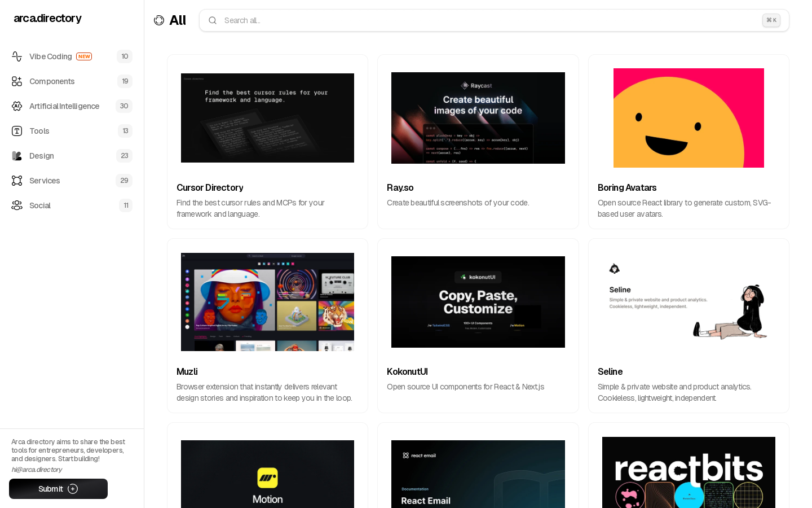Screen dimensions: 812x508
Task: Click the Artificial Intelligence count badge 30
Action: tap(124, 106)
